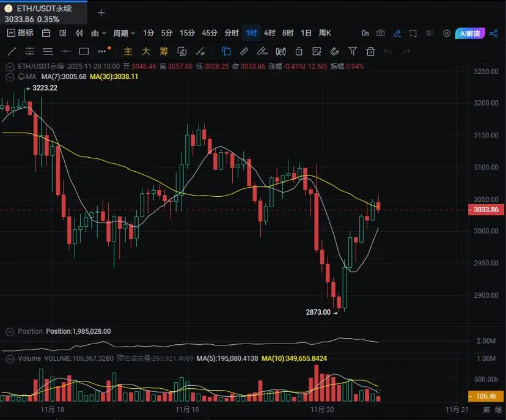
Task: Open the list lines icon in the top bar
Action: point(430,33)
